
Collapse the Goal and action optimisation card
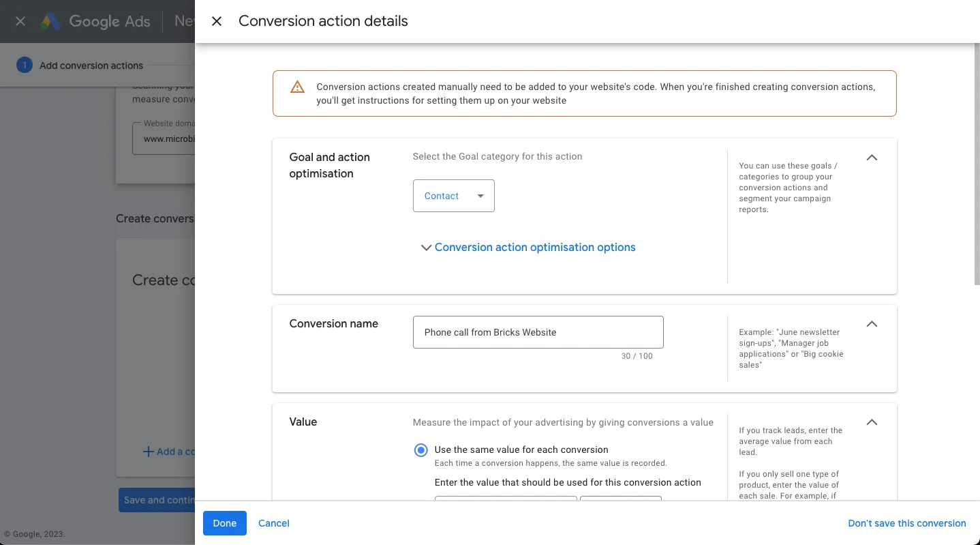[x=872, y=158]
